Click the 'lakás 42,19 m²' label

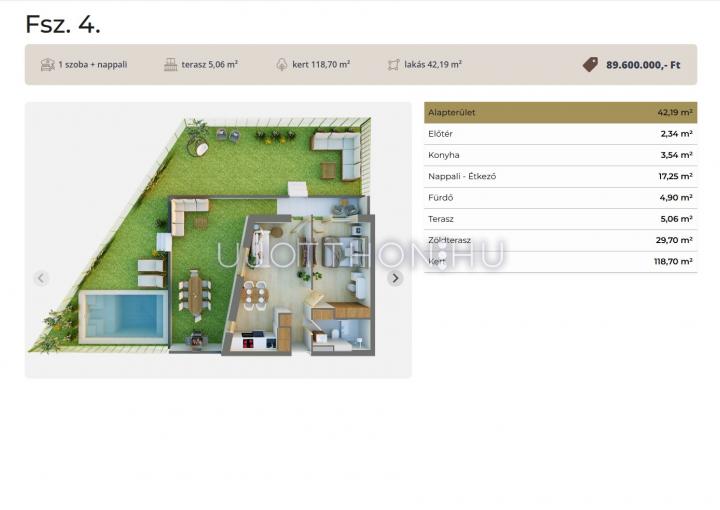pos(433,65)
